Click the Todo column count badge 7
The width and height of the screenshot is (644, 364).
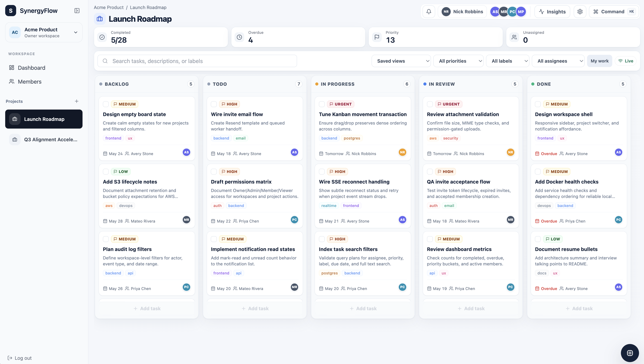[299, 84]
